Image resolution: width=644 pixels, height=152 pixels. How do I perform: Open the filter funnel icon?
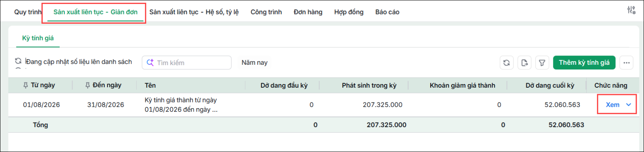click(542, 63)
